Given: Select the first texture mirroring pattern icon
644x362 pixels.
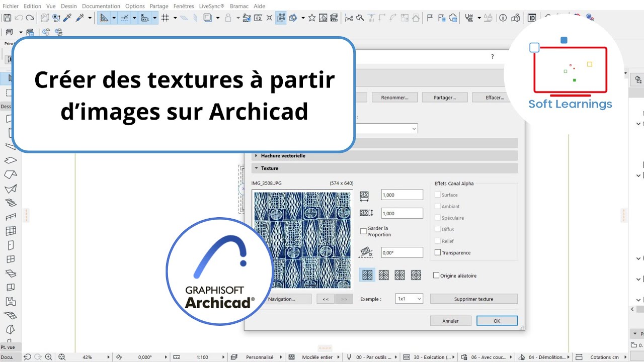Looking at the screenshot, I should (x=367, y=275).
